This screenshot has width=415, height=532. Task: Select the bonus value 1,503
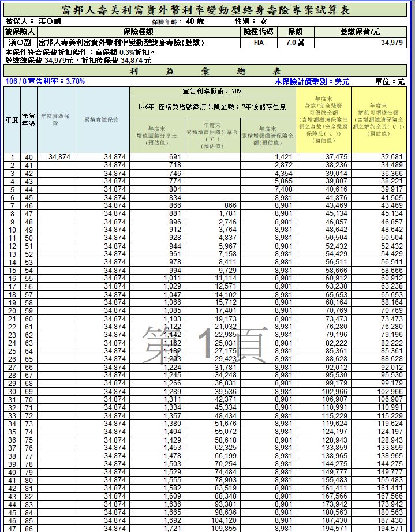[173, 464]
